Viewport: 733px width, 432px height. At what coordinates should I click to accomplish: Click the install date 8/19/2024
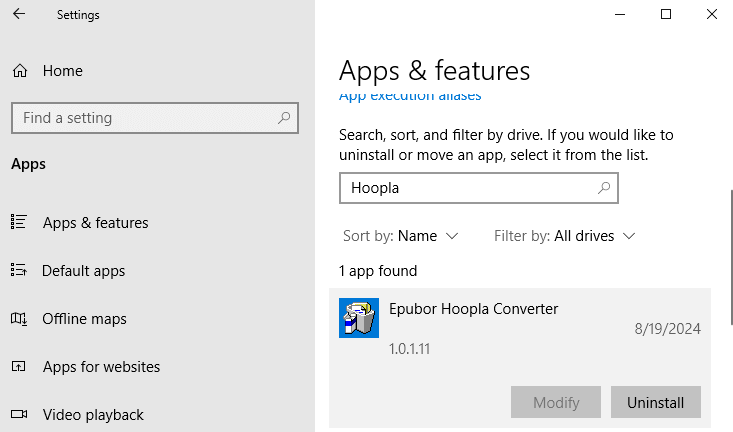pyautogui.click(x=668, y=329)
